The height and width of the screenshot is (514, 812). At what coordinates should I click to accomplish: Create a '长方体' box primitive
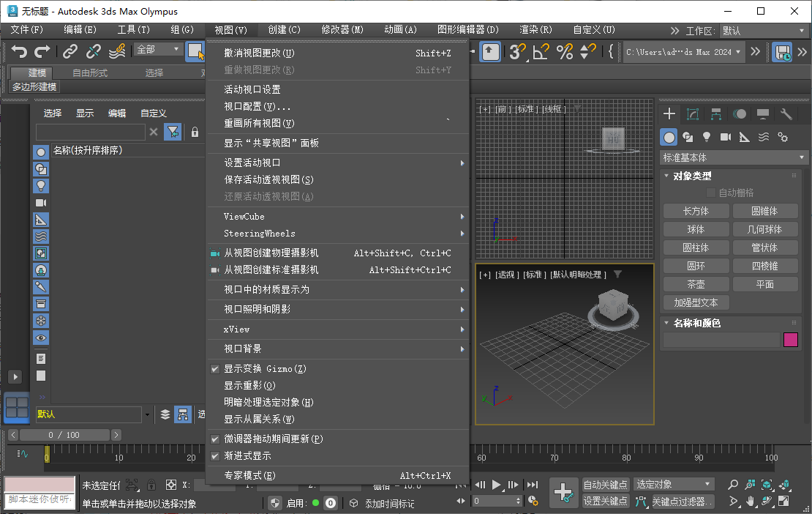[x=696, y=211]
